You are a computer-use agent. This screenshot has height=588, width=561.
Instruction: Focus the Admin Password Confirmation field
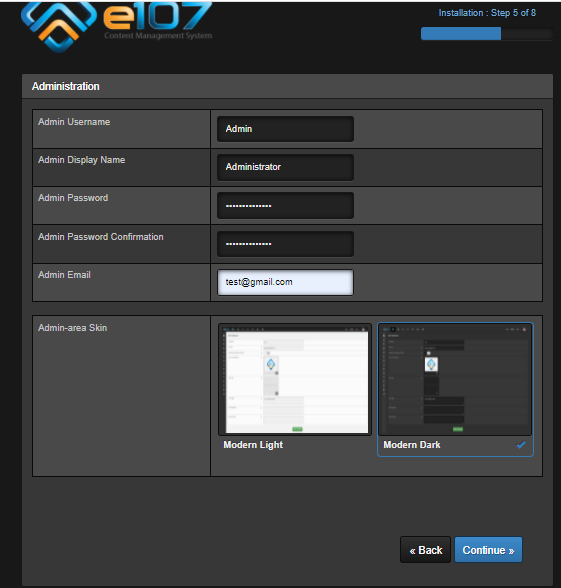(x=285, y=244)
